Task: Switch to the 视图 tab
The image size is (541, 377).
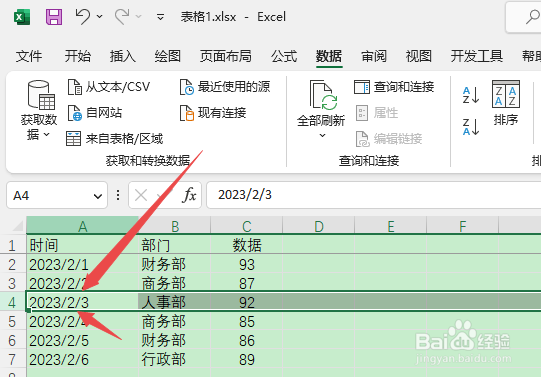Action: click(x=419, y=56)
